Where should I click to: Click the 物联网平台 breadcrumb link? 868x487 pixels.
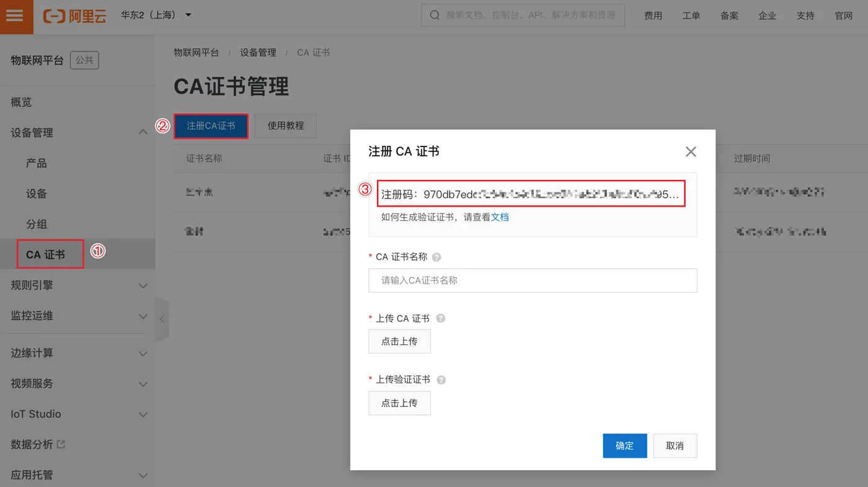(x=197, y=53)
